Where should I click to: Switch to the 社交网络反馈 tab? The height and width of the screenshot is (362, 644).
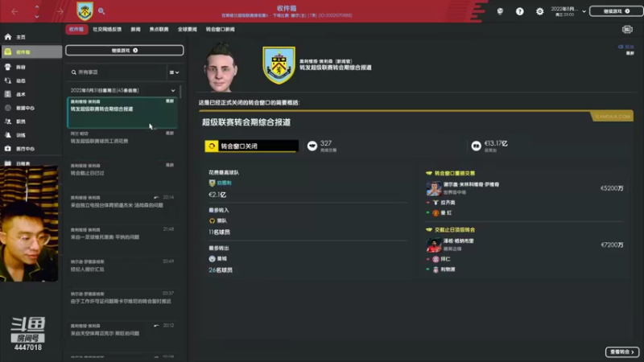(x=107, y=29)
